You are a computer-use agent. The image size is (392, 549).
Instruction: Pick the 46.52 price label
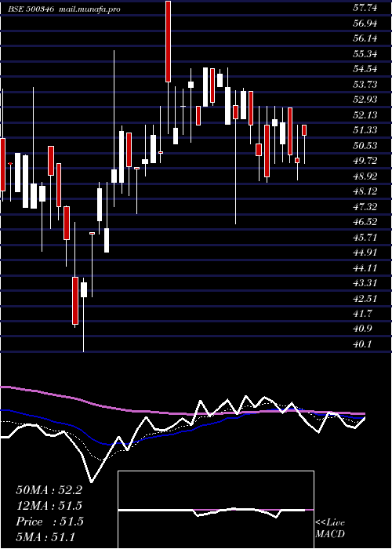point(365,221)
